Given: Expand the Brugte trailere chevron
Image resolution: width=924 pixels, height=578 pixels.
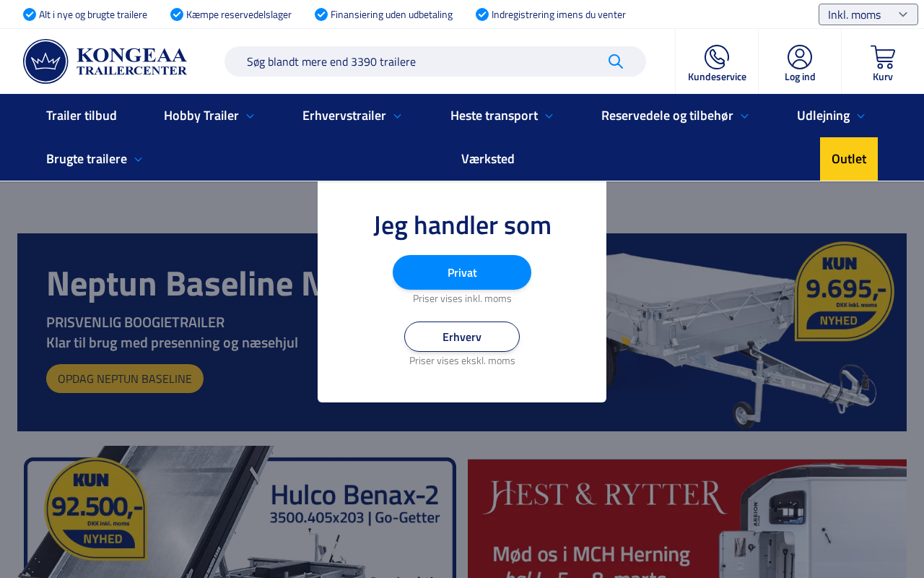Looking at the screenshot, I should tap(139, 159).
